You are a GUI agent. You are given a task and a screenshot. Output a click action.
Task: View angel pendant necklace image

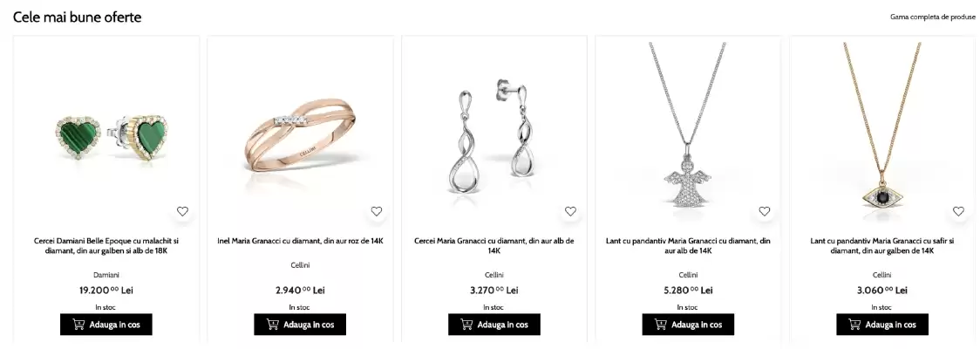(688, 125)
